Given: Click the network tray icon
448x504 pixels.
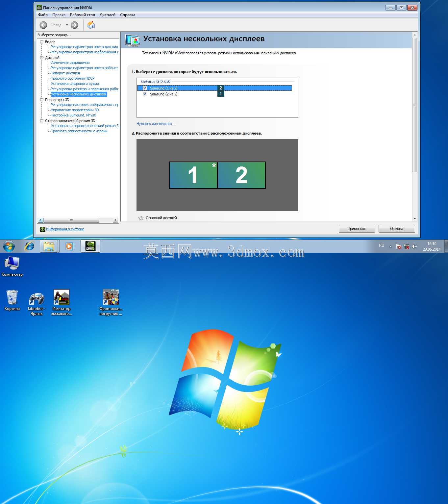Looking at the screenshot, I should pyautogui.click(x=407, y=246).
